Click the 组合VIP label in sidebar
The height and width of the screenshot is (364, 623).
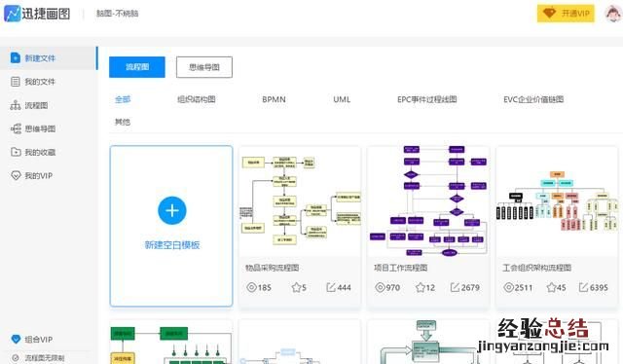39,340
